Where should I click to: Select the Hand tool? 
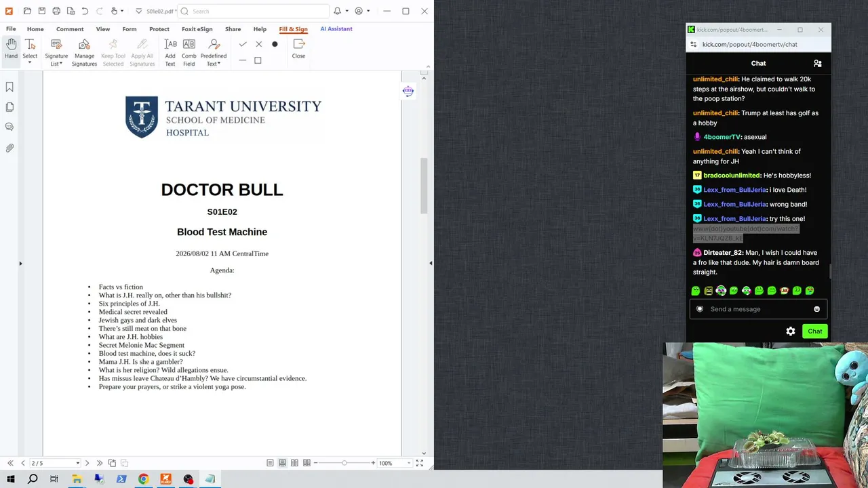click(11, 51)
